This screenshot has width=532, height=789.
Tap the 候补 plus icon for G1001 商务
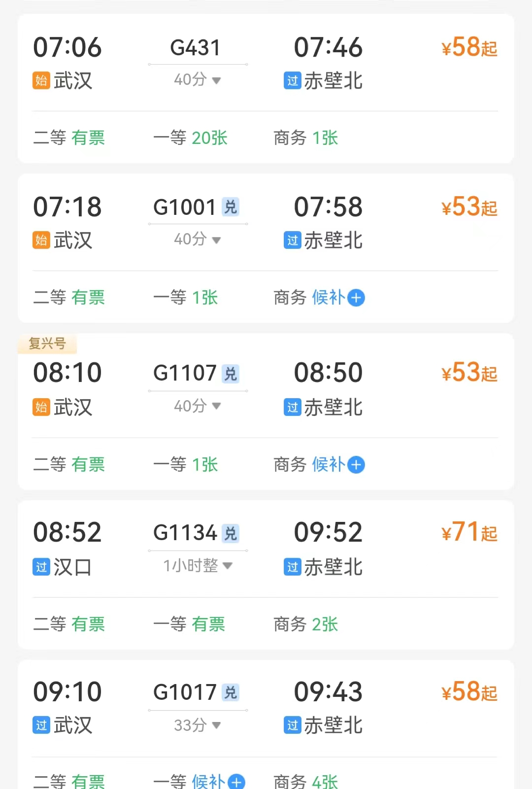(x=356, y=298)
